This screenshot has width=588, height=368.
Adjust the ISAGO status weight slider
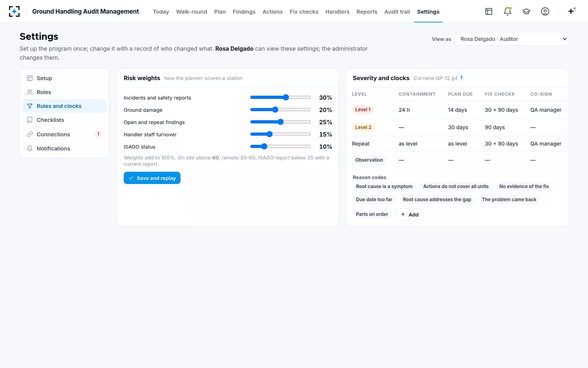pos(281,146)
